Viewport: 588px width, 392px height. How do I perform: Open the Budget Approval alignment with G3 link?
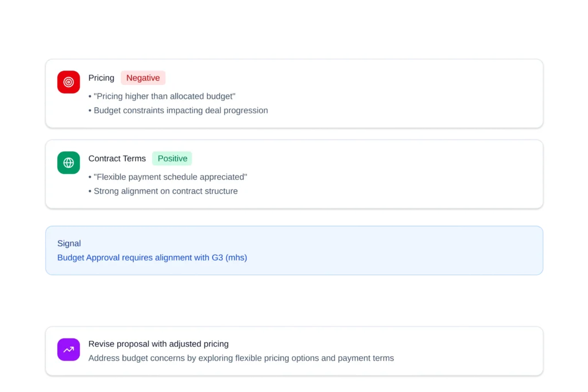[152, 257]
